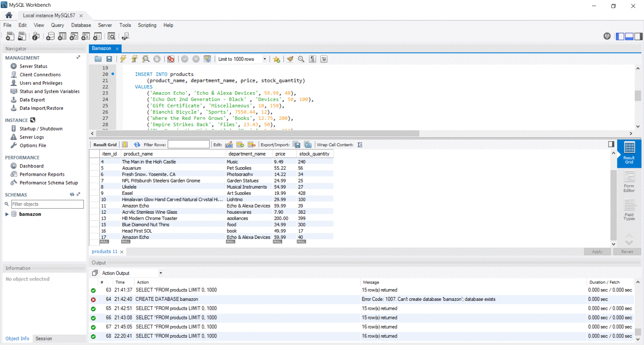Create a new schema with the database-plus icon
This screenshot has height=345, width=644.
(x=50, y=36)
